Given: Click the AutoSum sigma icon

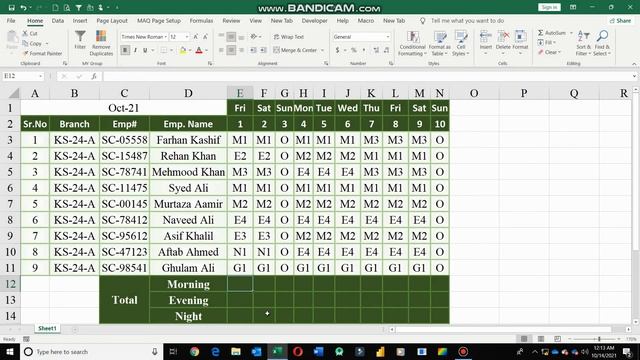Looking at the screenshot, I should pos(540,33).
